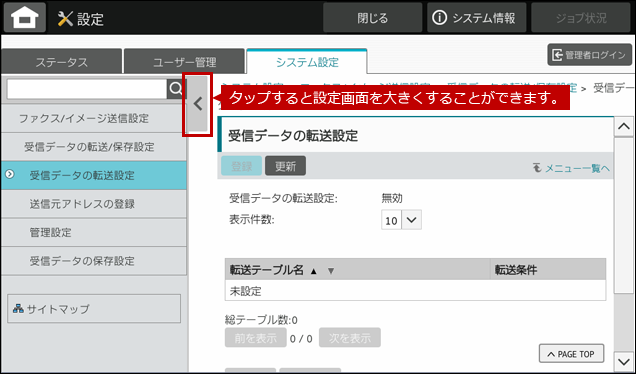This screenshot has height=374, width=636.
Task: Click 転送条件 column header
Action: (x=548, y=270)
